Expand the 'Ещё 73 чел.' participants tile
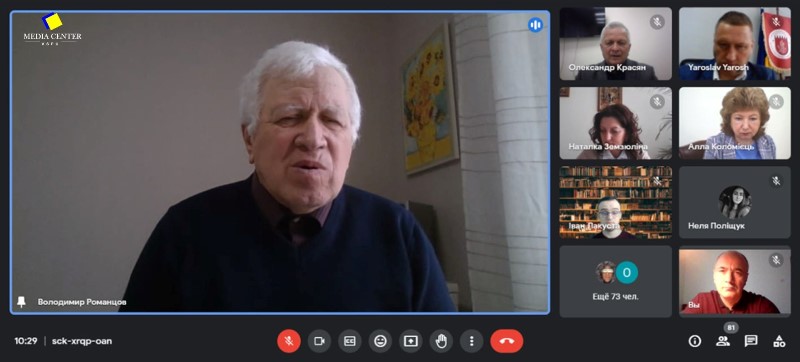The width and height of the screenshot is (800, 362). [616, 281]
